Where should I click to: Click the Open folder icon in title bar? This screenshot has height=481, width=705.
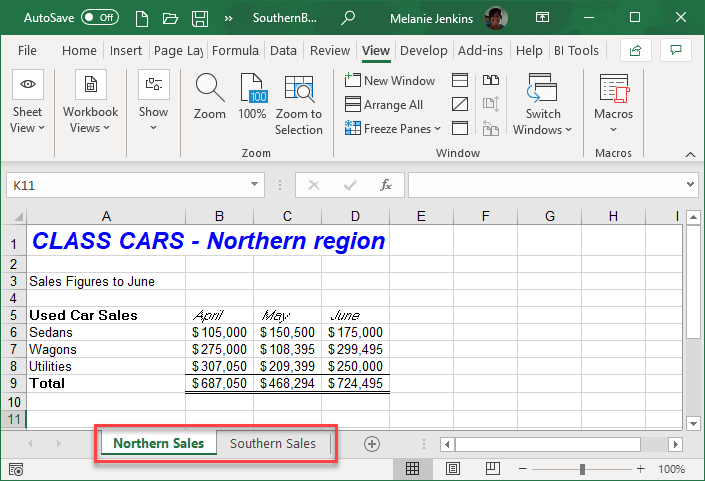pyautogui.click(x=170, y=18)
